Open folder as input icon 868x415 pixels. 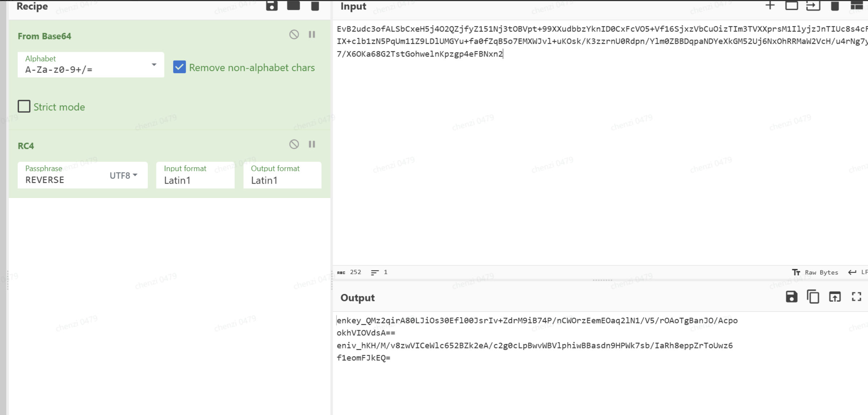point(791,5)
